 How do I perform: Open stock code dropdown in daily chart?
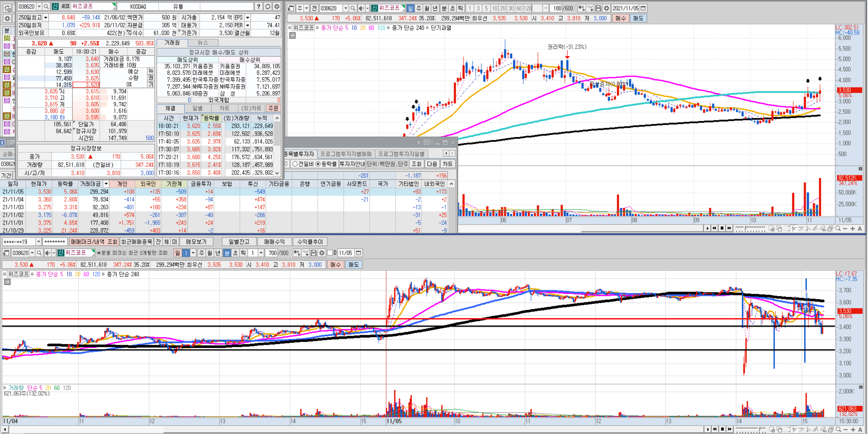pos(345,8)
